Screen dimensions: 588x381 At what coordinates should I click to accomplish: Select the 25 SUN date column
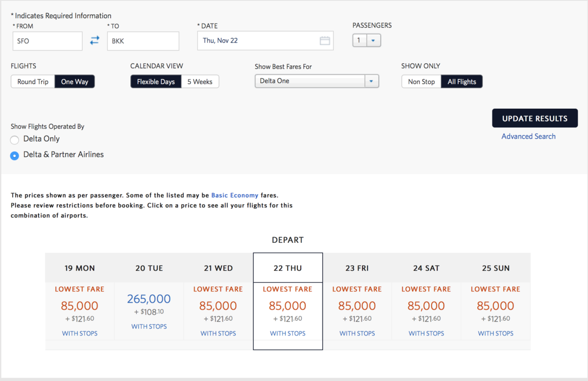(496, 268)
